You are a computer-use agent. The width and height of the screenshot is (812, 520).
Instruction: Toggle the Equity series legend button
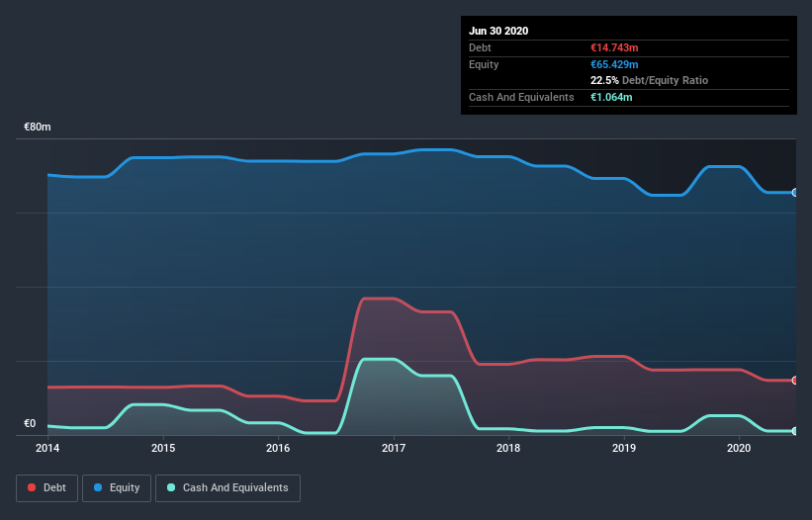pyautogui.click(x=117, y=488)
